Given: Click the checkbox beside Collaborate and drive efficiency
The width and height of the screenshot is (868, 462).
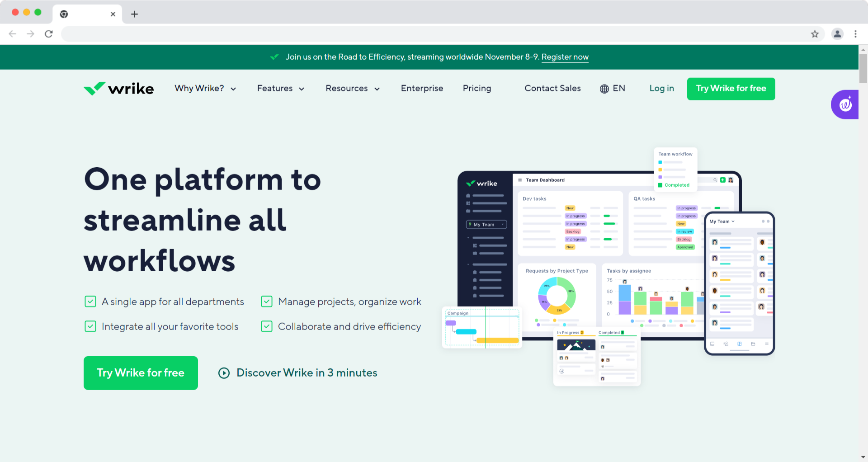Looking at the screenshot, I should 267,326.
